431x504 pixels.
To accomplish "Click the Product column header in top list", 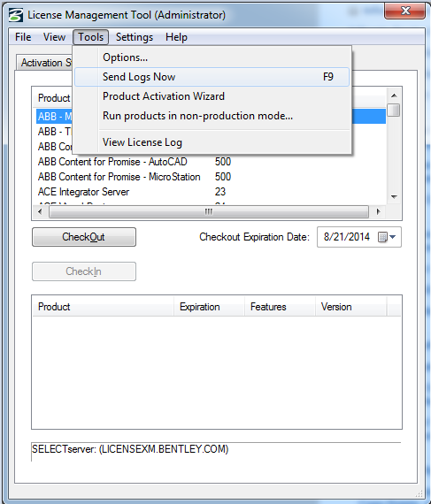I will pos(53,98).
